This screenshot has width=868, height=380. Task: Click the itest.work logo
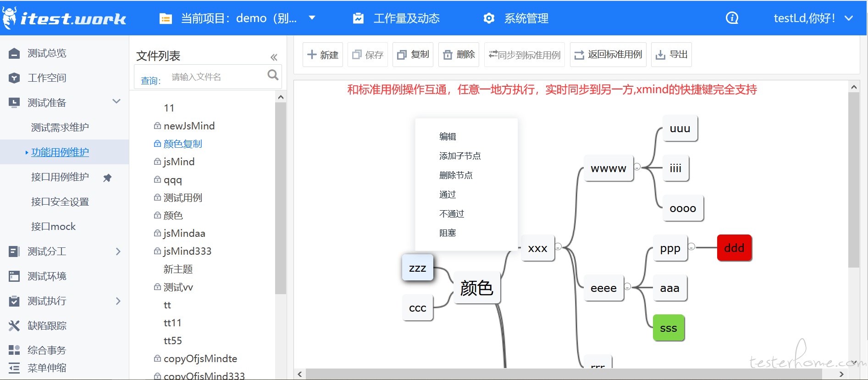click(65, 18)
